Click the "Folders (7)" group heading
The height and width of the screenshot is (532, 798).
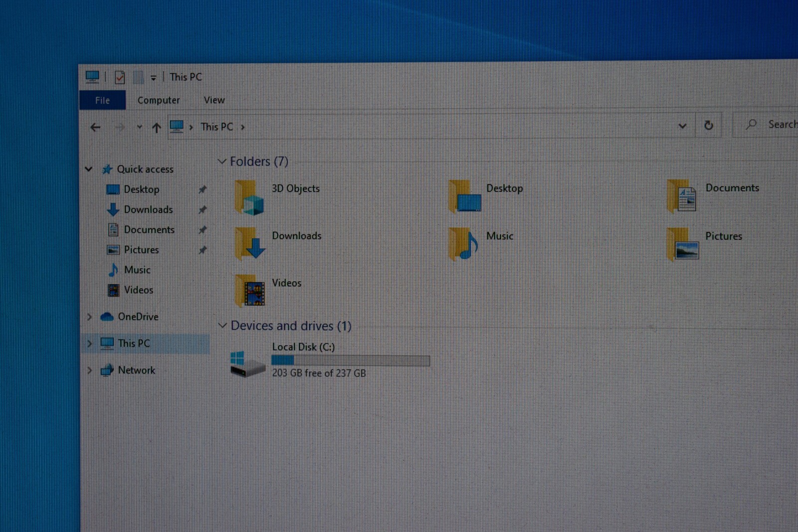tap(259, 161)
